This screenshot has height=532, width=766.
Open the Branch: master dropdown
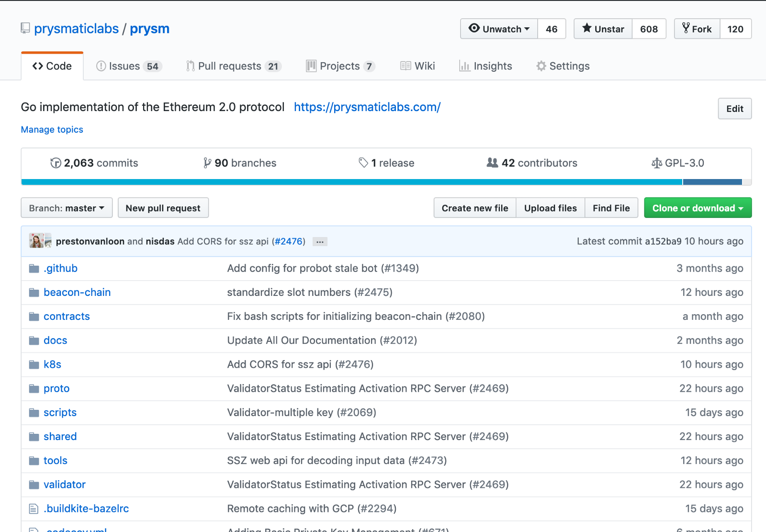pos(67,208)
